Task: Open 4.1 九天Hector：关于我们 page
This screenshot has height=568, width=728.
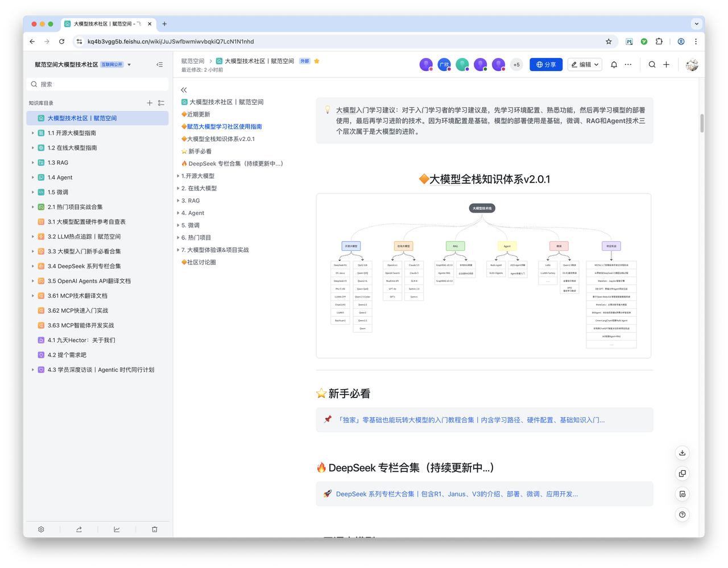Action: coord(98,340)
